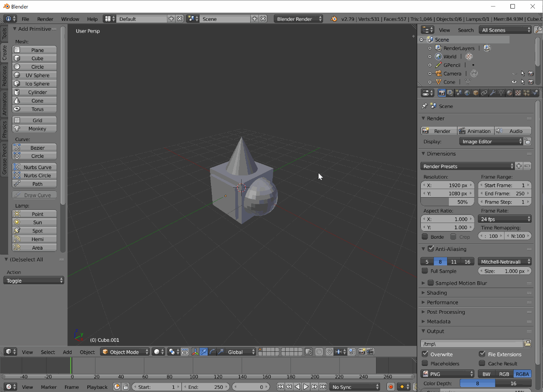Expand the Performance panel
The image size is (543, 392).
tap(442, 302)
